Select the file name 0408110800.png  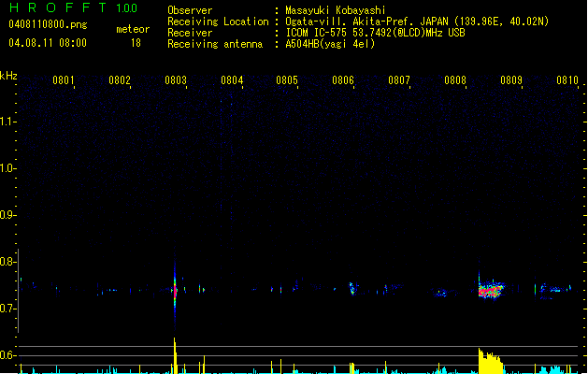(x=48, y=24)
